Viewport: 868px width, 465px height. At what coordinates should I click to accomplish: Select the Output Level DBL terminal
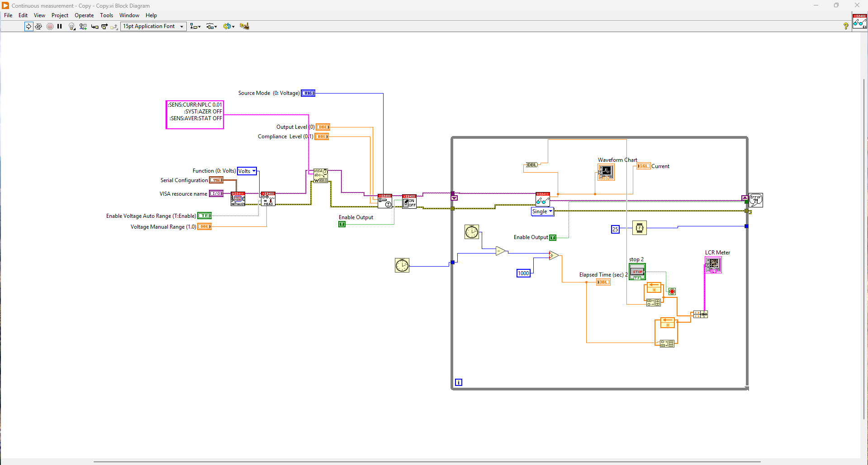click(x=323, y=127)
